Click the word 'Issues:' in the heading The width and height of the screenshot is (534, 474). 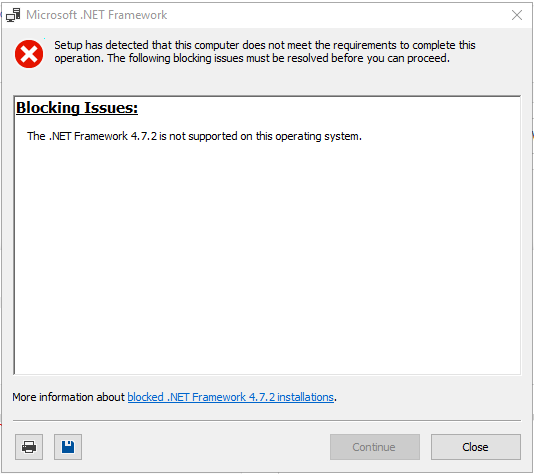(111, 108)
